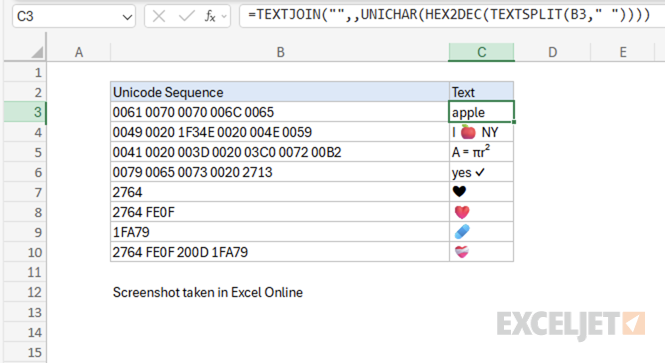665x363 pixels.
Task: Click the A = πr² cell
Action: tap(481, 152)
